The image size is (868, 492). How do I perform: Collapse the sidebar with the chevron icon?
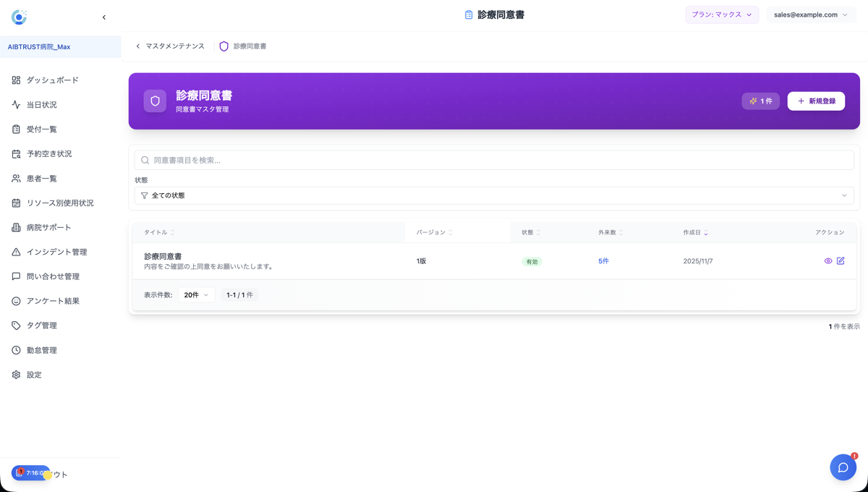pyautogui.click(x=103, y=17)
